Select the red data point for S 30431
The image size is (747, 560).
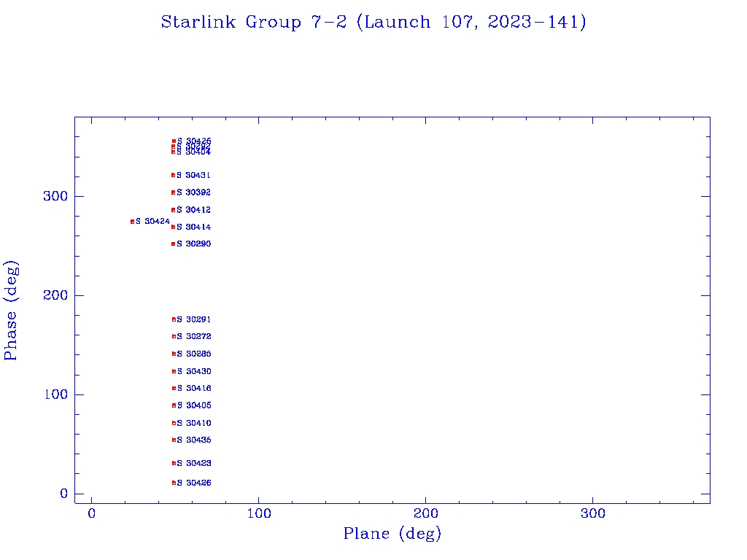(174, 175)
